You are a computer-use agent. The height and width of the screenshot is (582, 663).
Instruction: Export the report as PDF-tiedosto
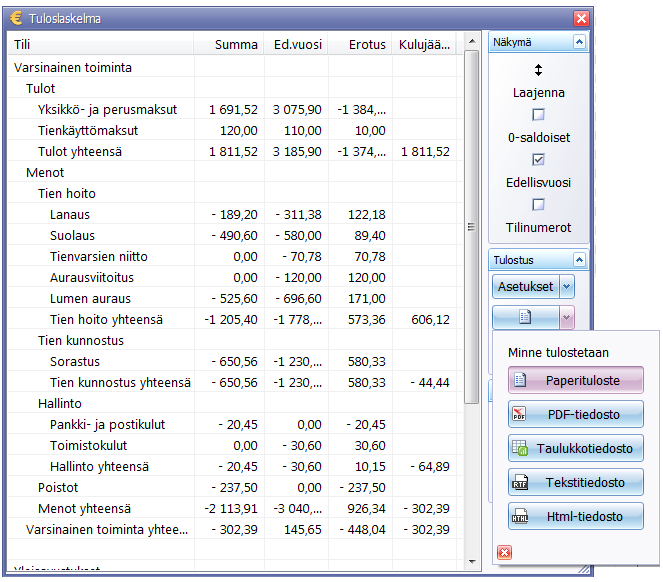pyautogui.click(x=575, y=414)
